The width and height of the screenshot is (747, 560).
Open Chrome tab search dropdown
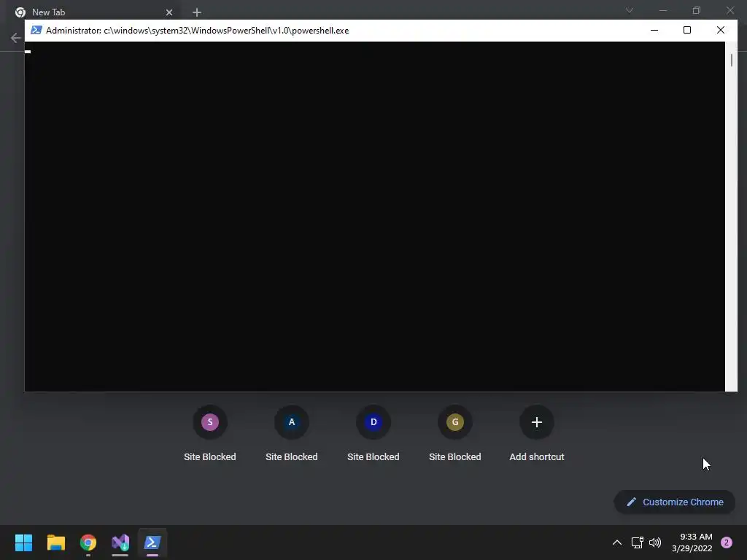tap(630, 10)
